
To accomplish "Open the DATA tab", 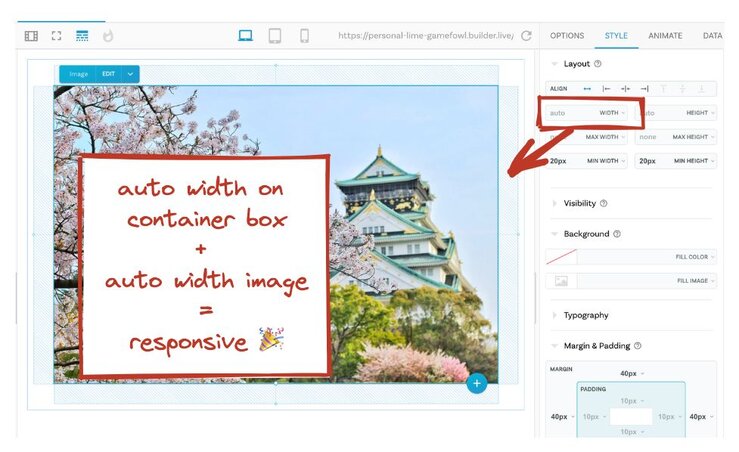I will [712, 36].
